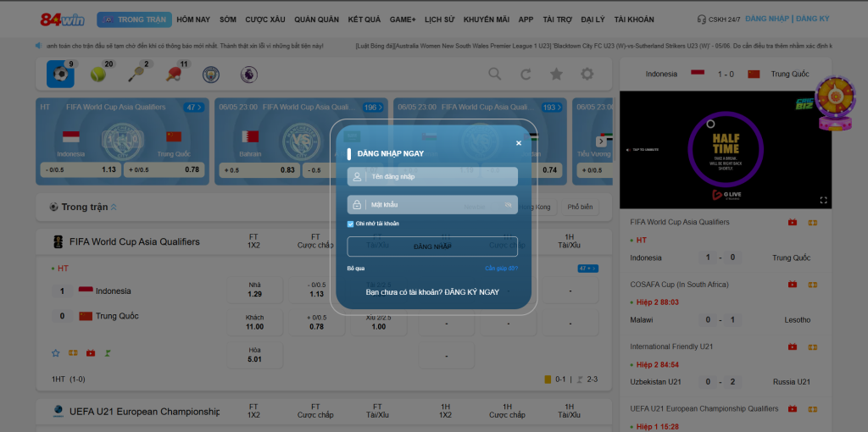This screenshot has width=868, height=432.
Task: Click the 47+ more markets badge in match row
Action: coord(588,269)
